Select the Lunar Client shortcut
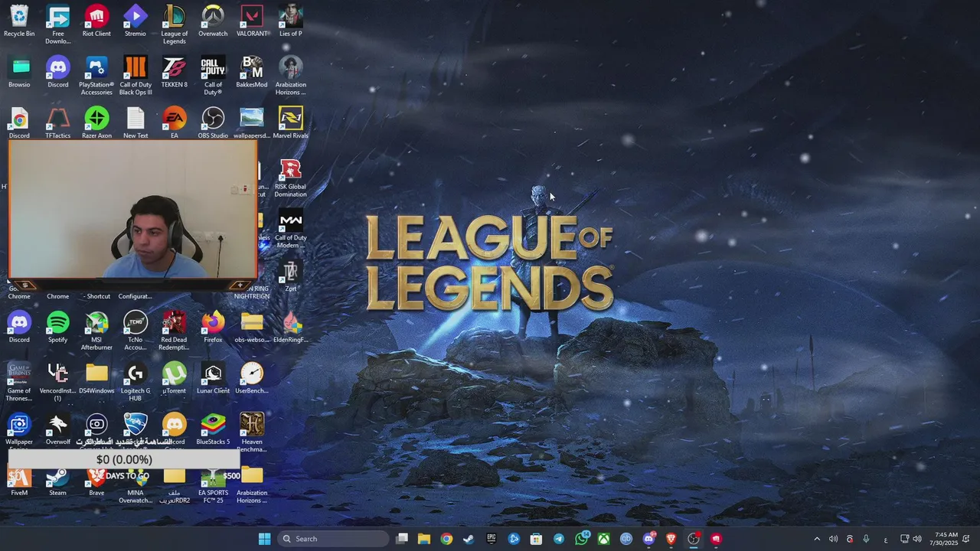Viewport: 980px width, 551px height. tap(213, 378)
